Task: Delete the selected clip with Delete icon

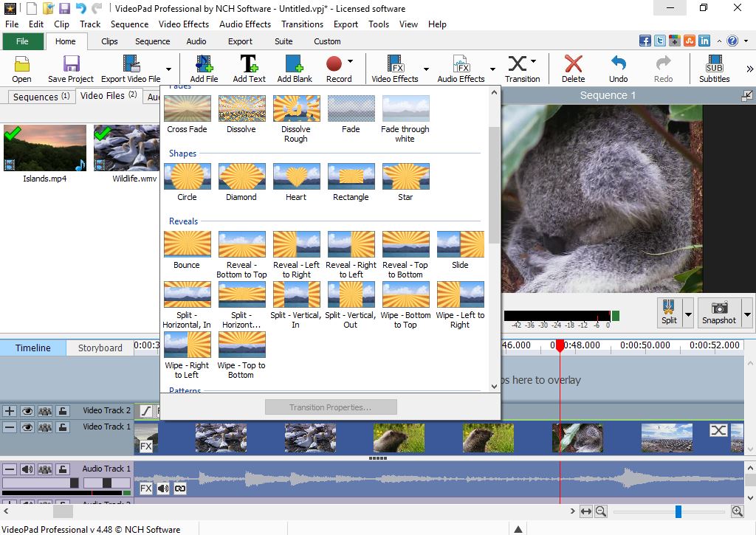Action: [x=573, y=69]
